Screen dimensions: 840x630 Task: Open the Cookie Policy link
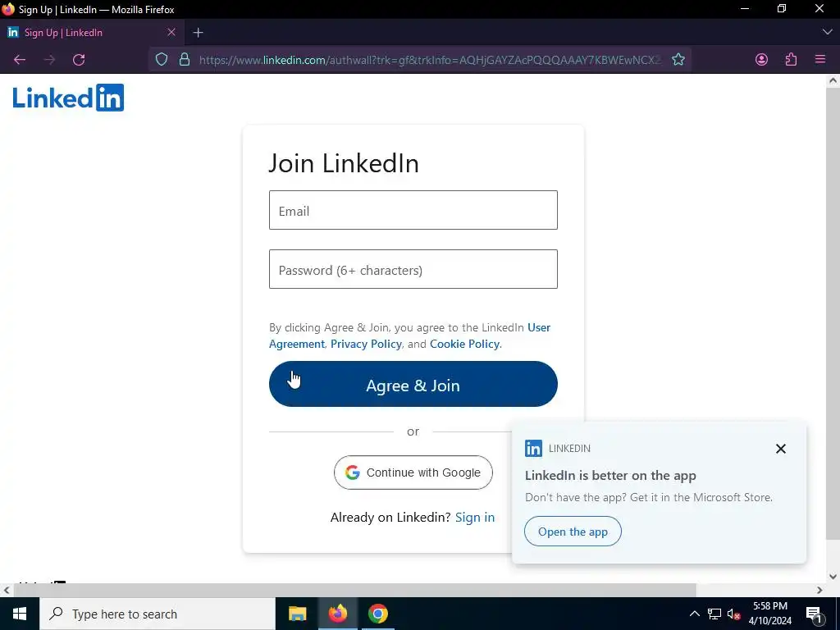click(464, 344)
